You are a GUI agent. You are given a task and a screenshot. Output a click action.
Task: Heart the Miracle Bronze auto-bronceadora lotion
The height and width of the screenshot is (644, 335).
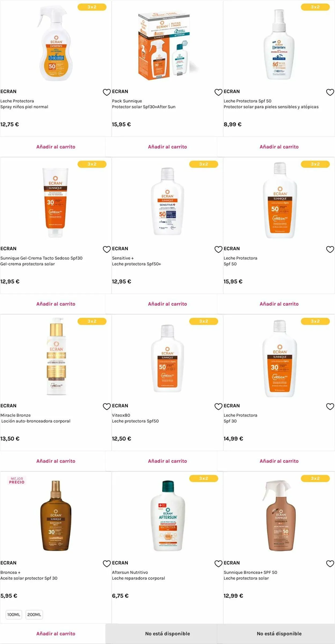[x=107, y=406]
